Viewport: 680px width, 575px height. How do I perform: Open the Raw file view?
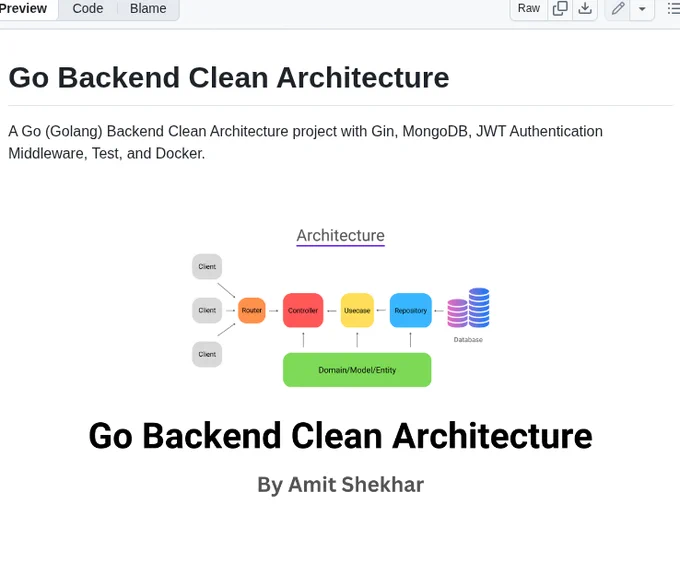pos(529,8)
